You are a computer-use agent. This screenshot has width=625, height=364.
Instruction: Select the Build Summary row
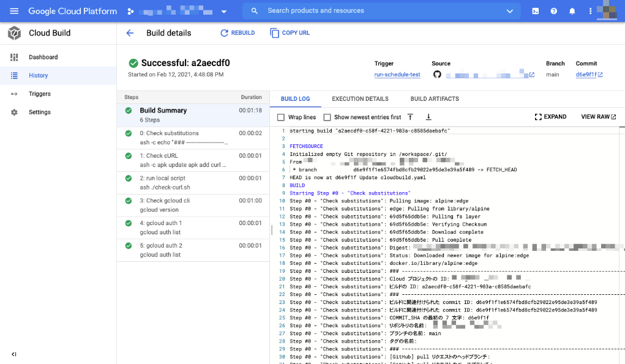(x=193, y=115)
